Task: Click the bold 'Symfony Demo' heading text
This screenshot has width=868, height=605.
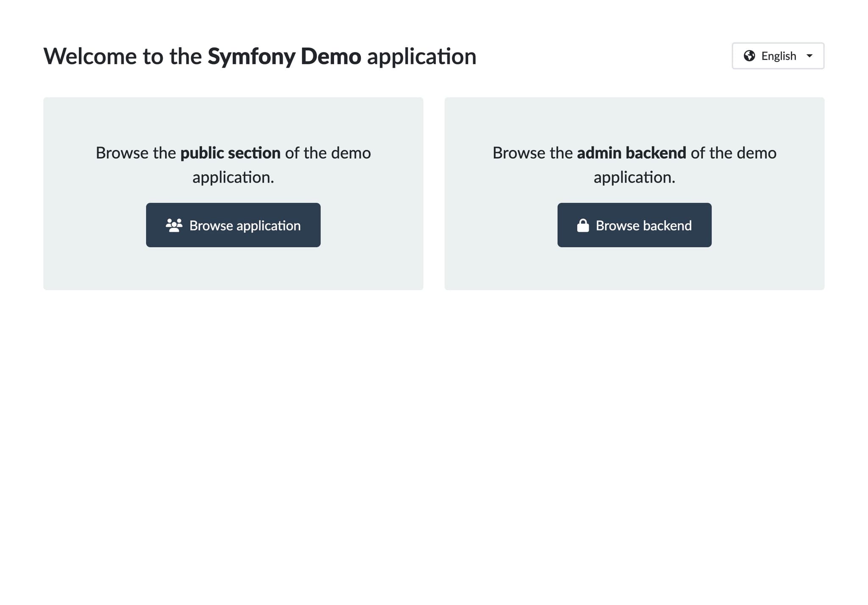Action: click(284, 56)
